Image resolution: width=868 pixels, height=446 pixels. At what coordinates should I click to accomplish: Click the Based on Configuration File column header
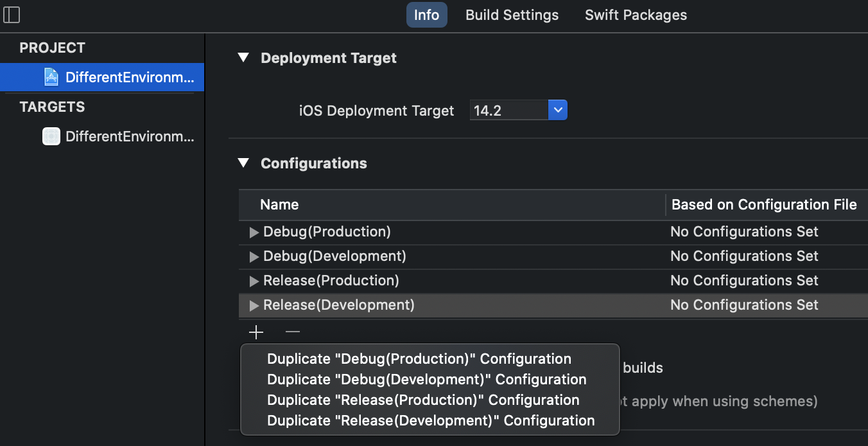[x=764, y=205]
